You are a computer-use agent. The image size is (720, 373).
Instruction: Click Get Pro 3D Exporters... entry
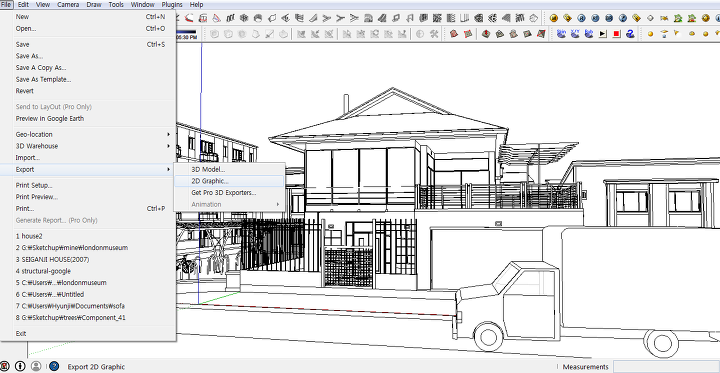(224, 193)
